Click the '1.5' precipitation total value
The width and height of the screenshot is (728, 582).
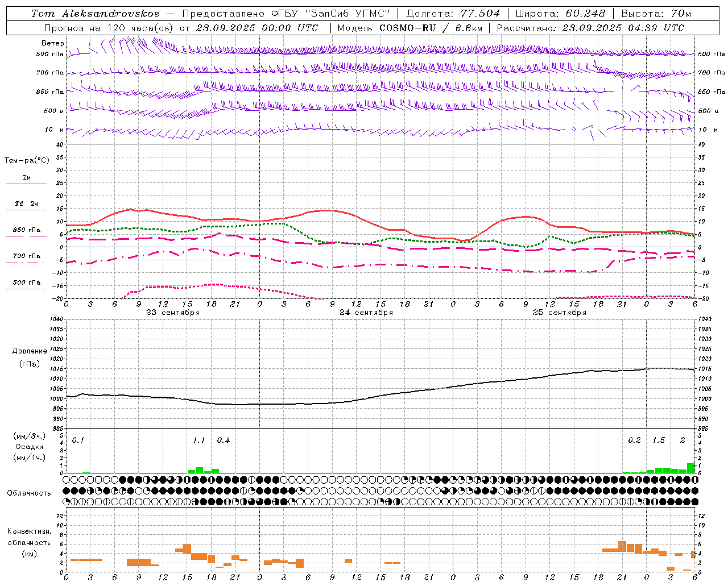pos(659,440)
